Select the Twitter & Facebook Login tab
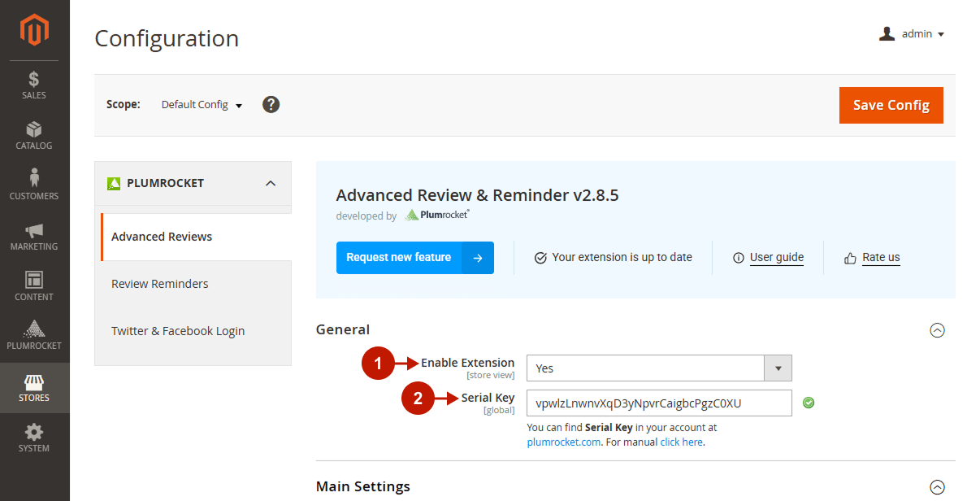Image resolution: width=980 pixels, height=501 pixels. pyautogui.click(x=193, y=331)
